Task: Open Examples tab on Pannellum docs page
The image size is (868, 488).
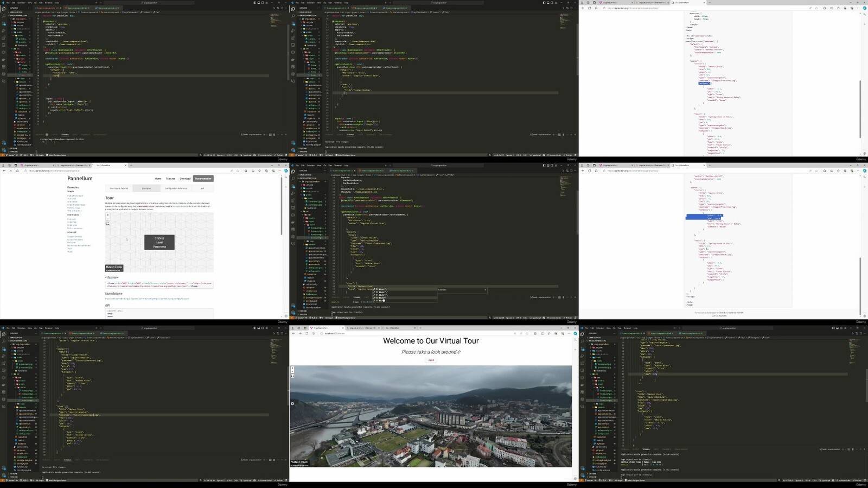Action: click(x=146, y=188)
